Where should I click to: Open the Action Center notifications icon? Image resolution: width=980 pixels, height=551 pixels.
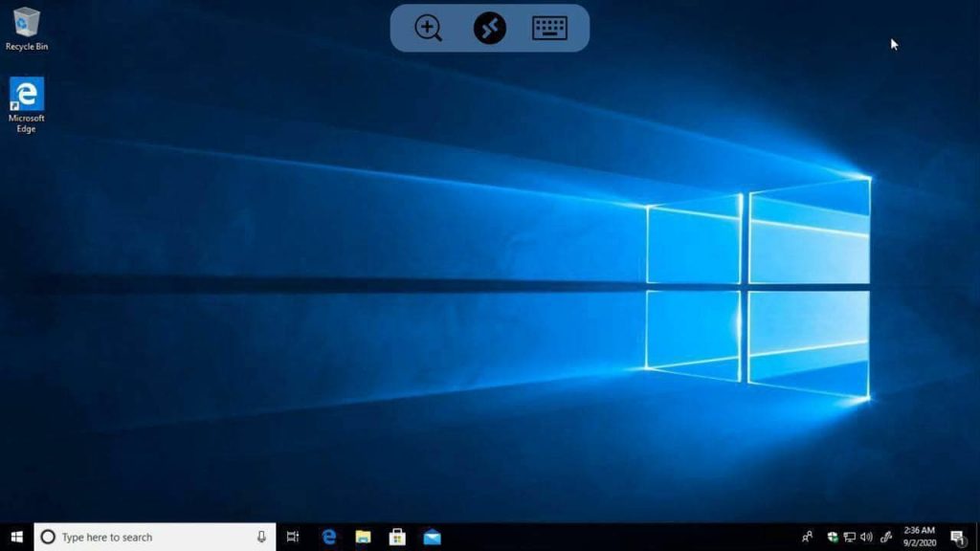click(957, 537)
